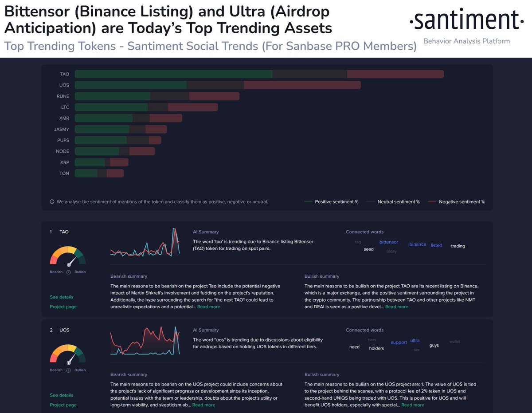Click the TAO social trend sparkline chart

click(x=145, y=242)
